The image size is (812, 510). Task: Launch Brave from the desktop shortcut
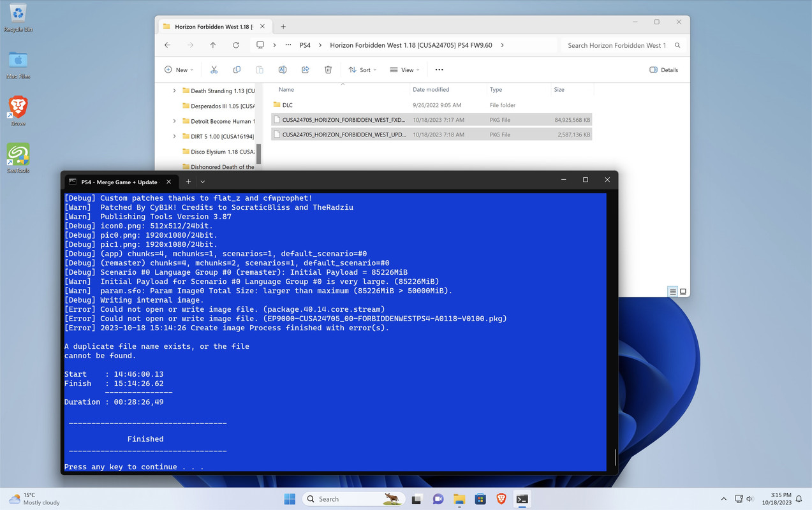[18, 111]
